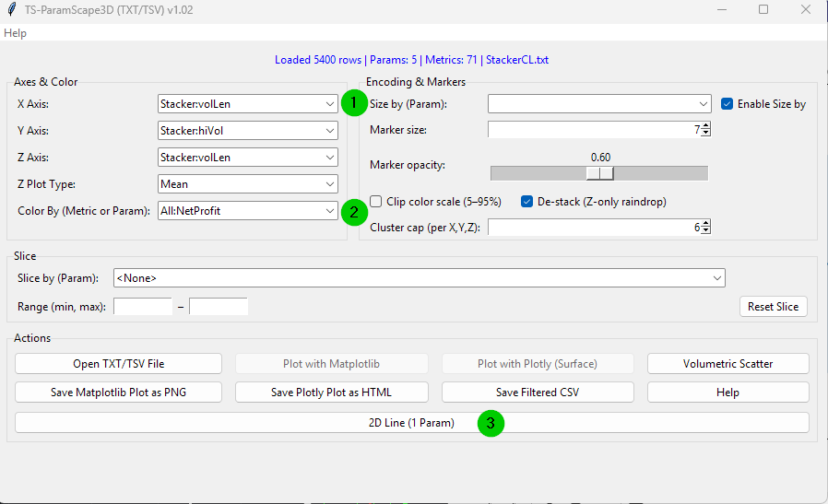Click the Cluster cap input field
The width and height of the screenshot is (828, 504).
pos(594,227)
